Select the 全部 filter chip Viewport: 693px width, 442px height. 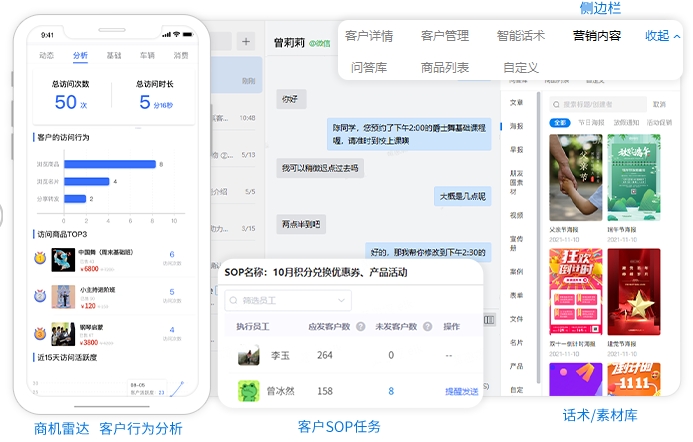560,123
